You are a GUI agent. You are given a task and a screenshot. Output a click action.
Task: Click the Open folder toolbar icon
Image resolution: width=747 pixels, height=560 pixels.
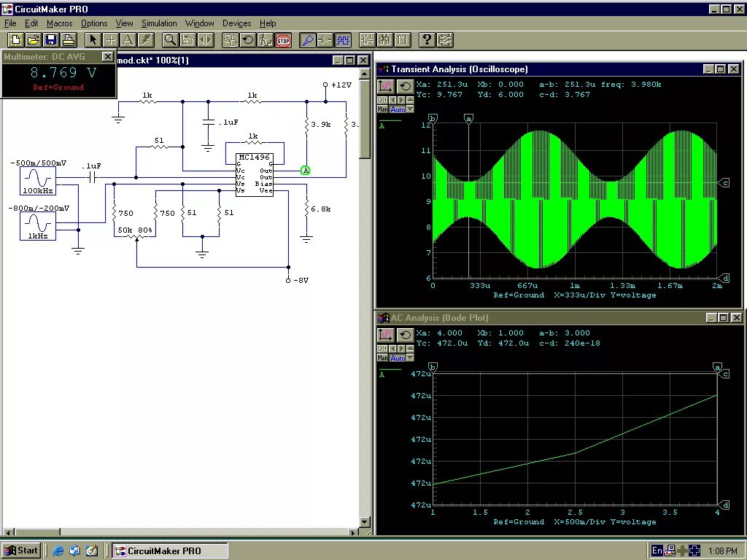34,40
